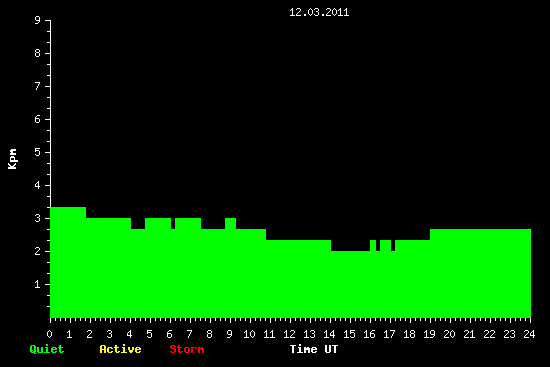Click hour 19 on the time axis
550x367 pixels.
tap(429, 334)
